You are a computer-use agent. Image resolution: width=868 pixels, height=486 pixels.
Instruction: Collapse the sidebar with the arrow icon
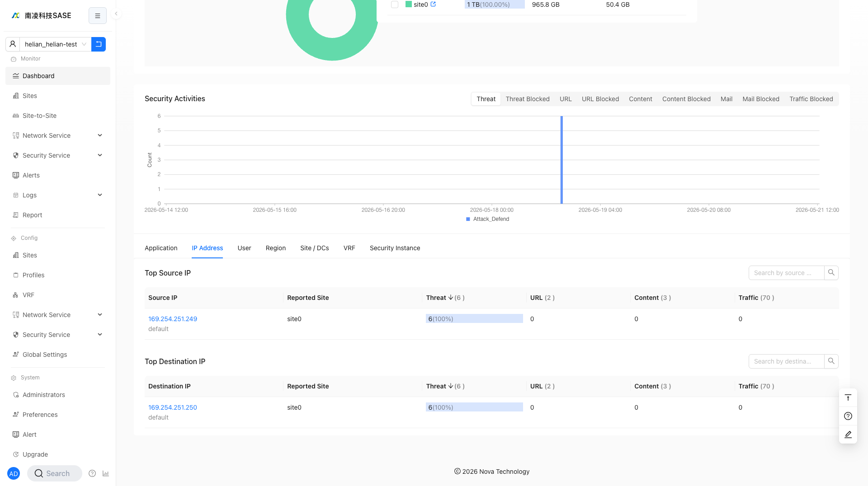(116, 14)
